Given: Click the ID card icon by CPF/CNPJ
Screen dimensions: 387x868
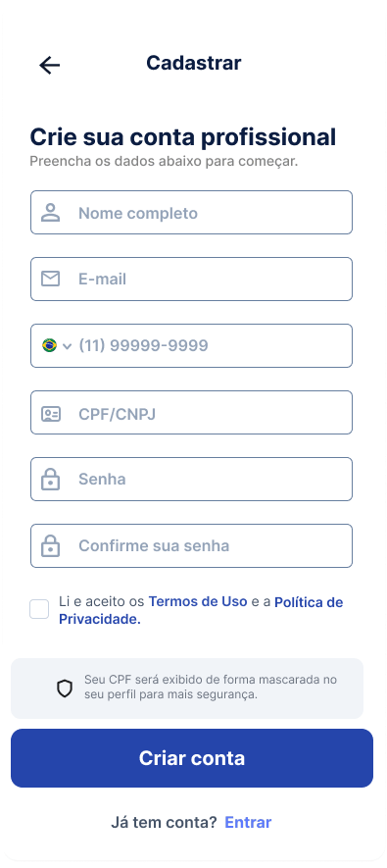Looking at the screenshot, I should pyautogui.click(x=51, y=414).
